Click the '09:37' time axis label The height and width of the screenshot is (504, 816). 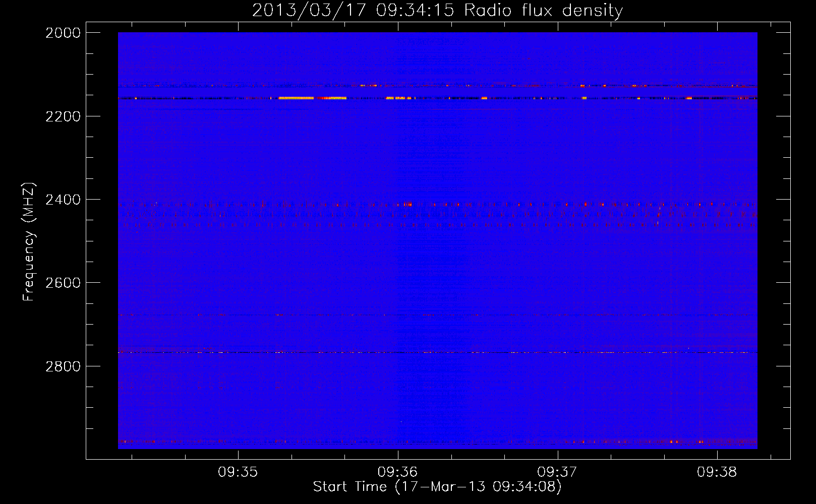557,472
